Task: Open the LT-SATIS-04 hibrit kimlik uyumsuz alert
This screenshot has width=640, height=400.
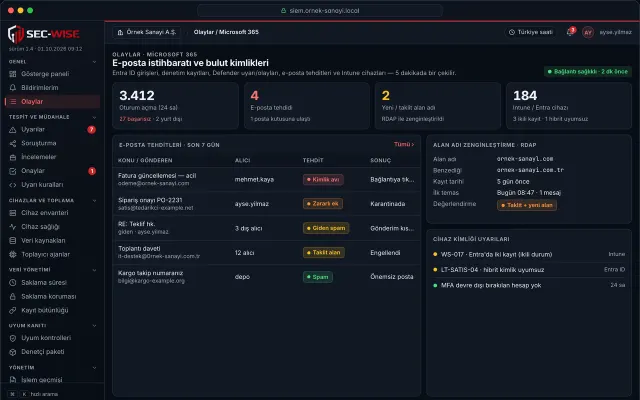Action: click(529, 270)
